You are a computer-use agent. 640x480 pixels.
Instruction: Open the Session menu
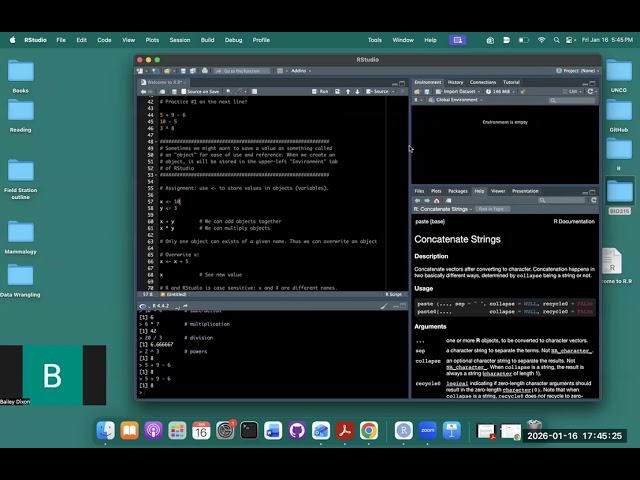coord(180,40)
